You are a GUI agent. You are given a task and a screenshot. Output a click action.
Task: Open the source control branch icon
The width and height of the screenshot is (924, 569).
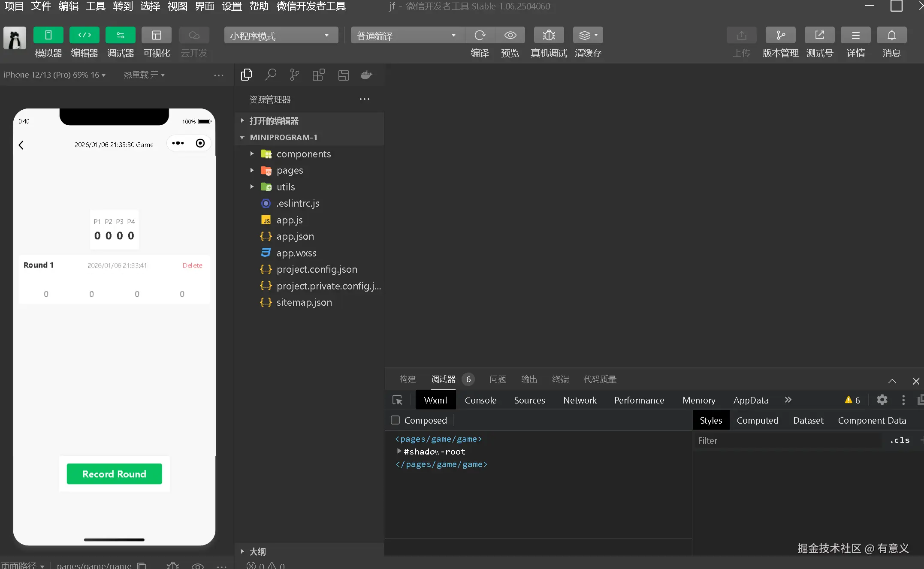pyautogui.click(x=294, y=75)
